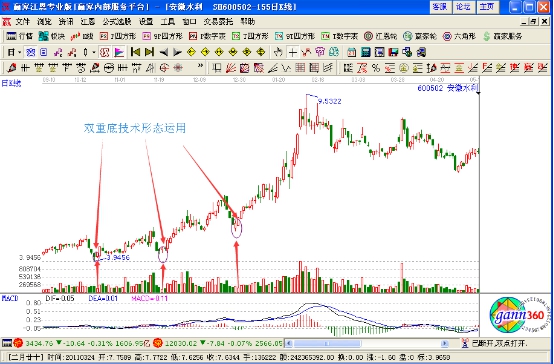The image size is (554, 364).
Task: Open the 设置 menu
Action: point(146,22)
